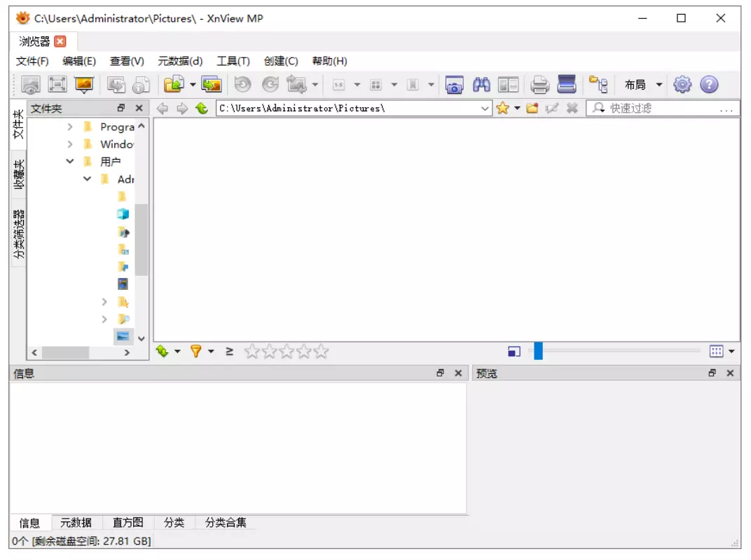Click the gray delete X icon
This screenshot has height=560, width=751.
[572, 108]
